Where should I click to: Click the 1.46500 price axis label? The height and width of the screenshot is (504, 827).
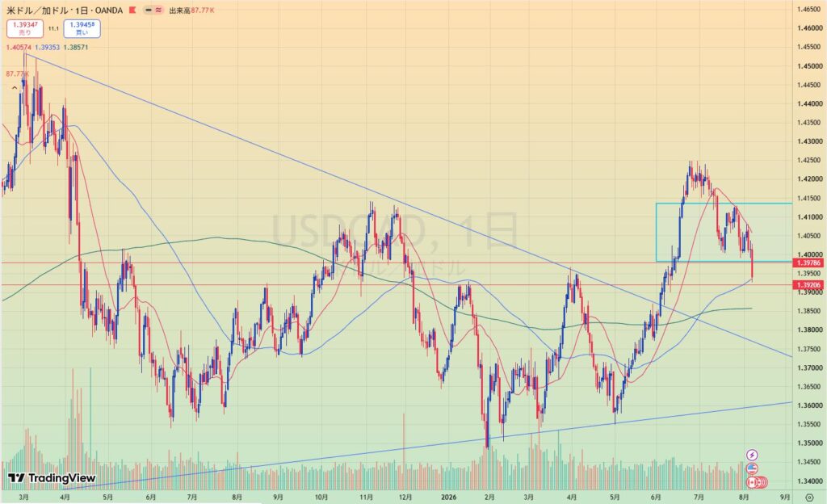810,9
